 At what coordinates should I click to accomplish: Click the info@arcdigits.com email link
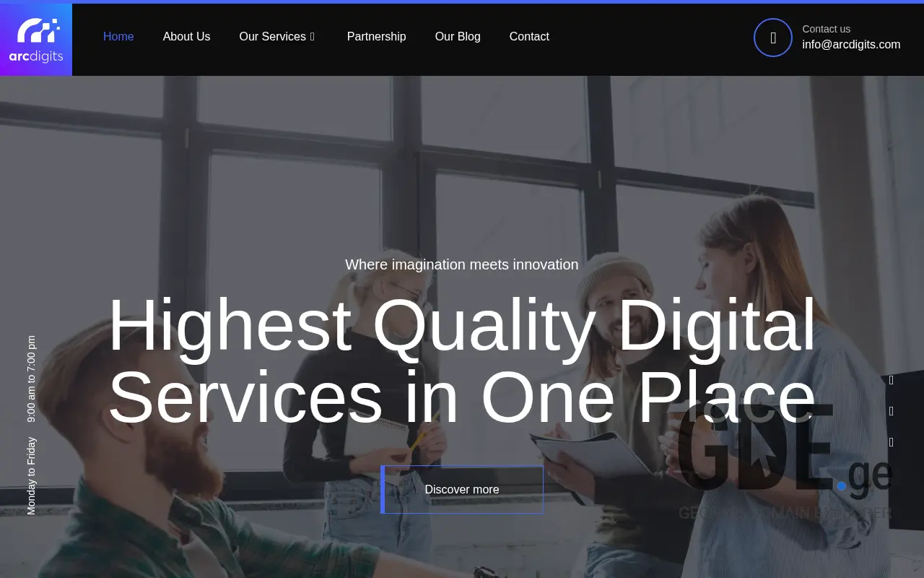(x=851, y=44)
